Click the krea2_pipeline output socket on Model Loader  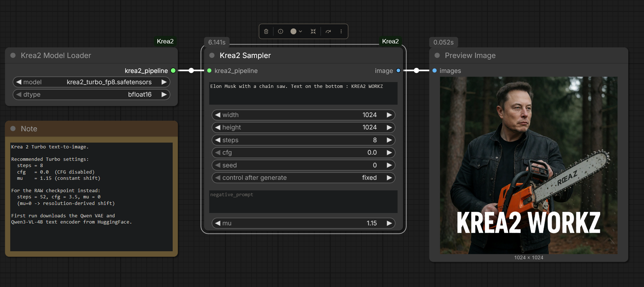[x=173, y=70]
